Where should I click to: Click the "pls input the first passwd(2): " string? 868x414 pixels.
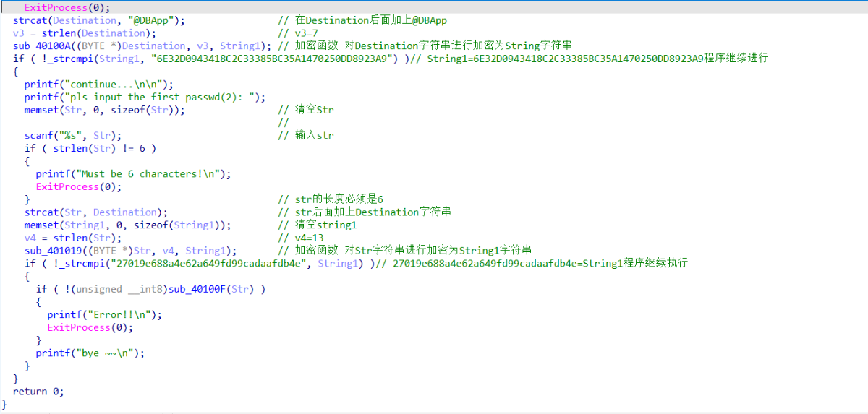click(160, 97)
